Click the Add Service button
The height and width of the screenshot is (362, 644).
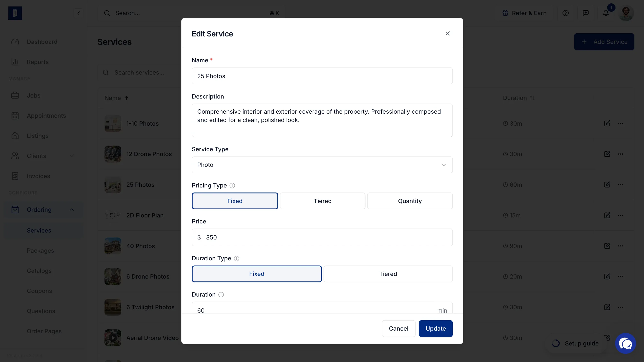point(604,42)
